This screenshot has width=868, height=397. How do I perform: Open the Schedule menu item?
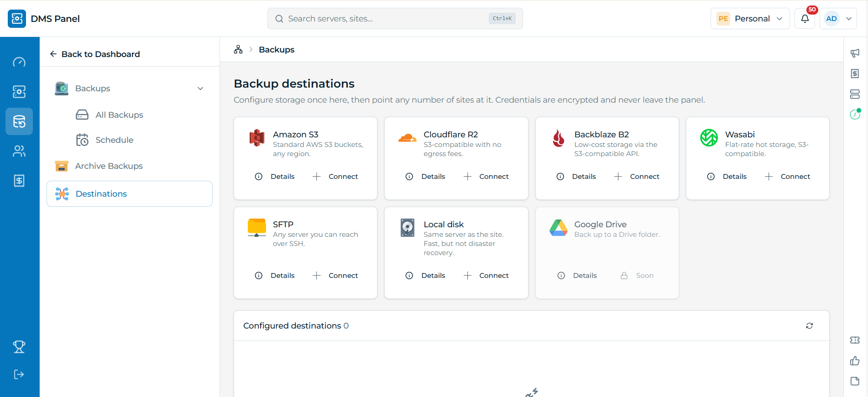coord(105,140)
